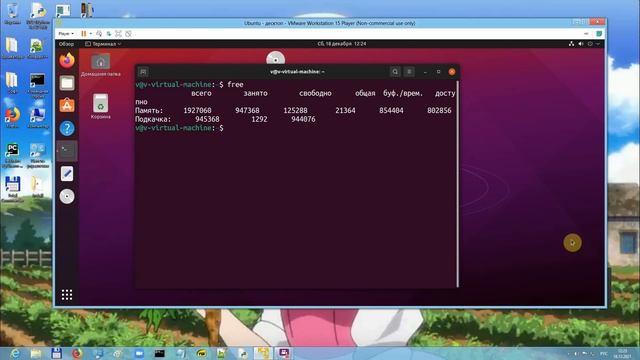The image size is (640, 360).
Task: Open Firefox in the Windows taskbar
Action: pyautogui.click(x=77, y=353)
